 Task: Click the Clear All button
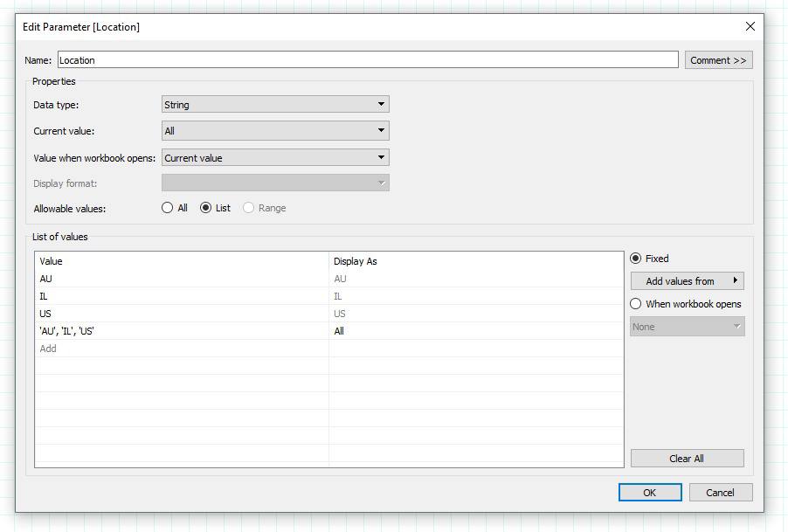point(687,459)
